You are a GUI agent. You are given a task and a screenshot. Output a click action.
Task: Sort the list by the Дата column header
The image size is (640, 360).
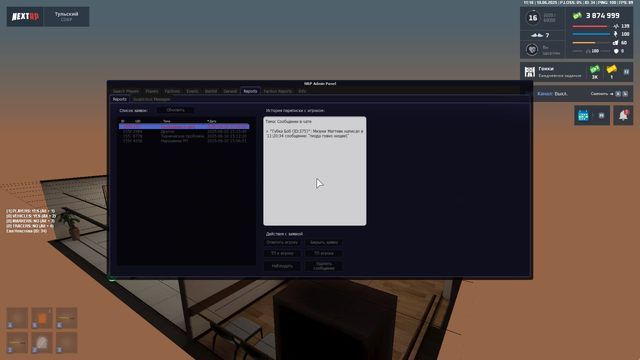point(212,121)
